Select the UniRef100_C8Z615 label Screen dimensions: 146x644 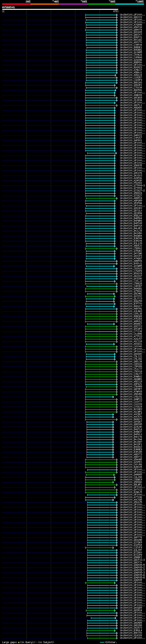point(131,268)
